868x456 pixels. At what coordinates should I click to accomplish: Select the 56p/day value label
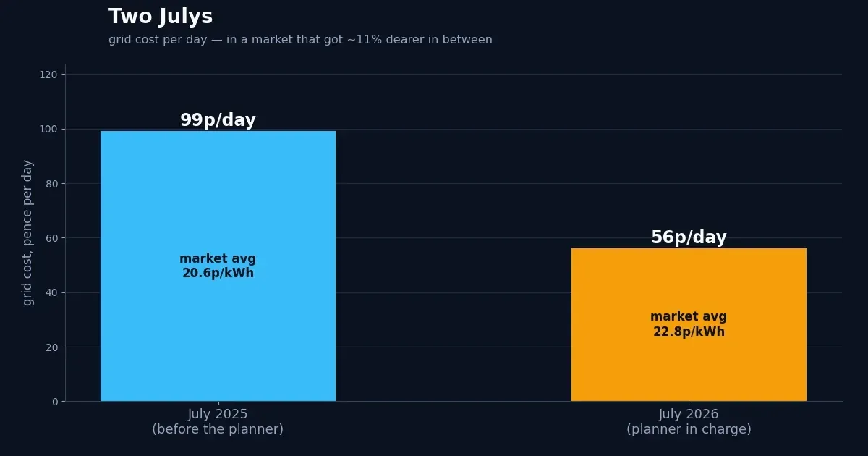pos(689,237)
